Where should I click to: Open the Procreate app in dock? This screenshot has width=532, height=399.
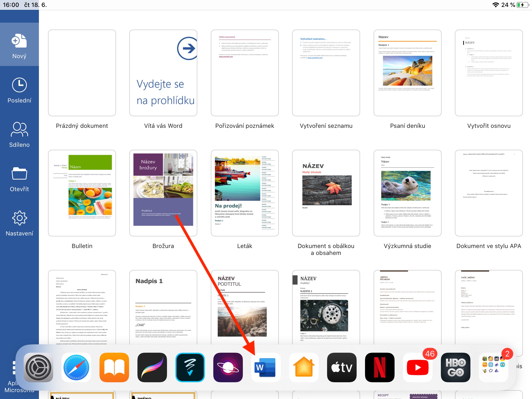pyautogui.click(x=152, y=367)
